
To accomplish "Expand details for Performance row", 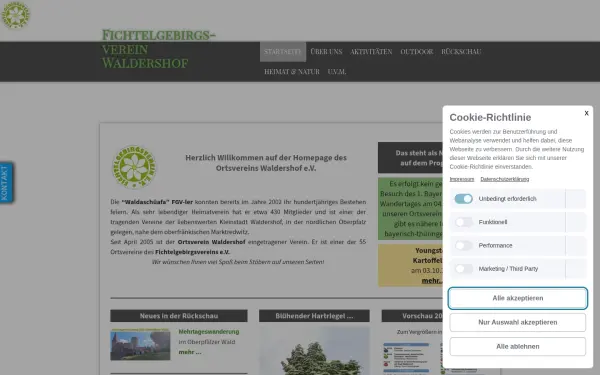I will click(x=576, y=245).
